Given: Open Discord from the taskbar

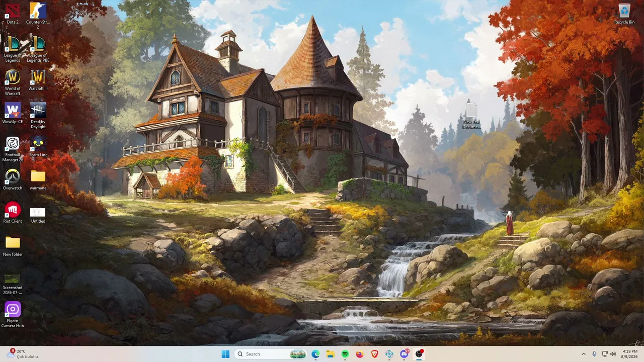Looking at the screenshot, I should (x=404, y=354).
